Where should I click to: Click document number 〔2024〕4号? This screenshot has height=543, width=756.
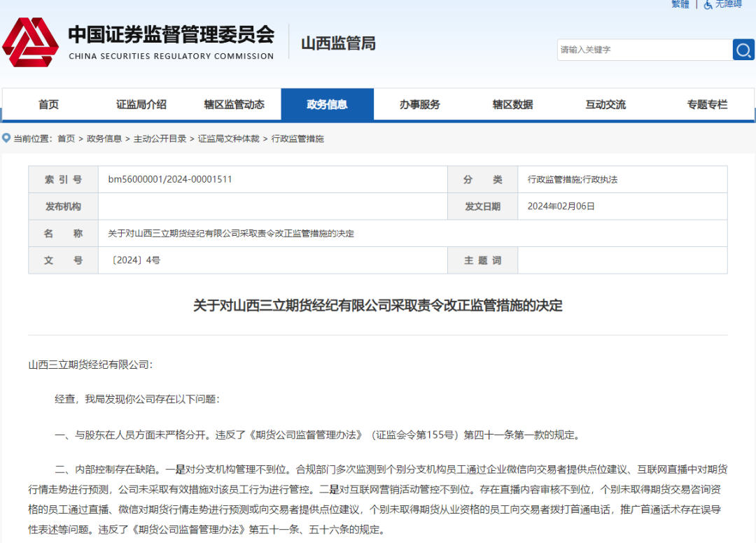click(134, 260)
